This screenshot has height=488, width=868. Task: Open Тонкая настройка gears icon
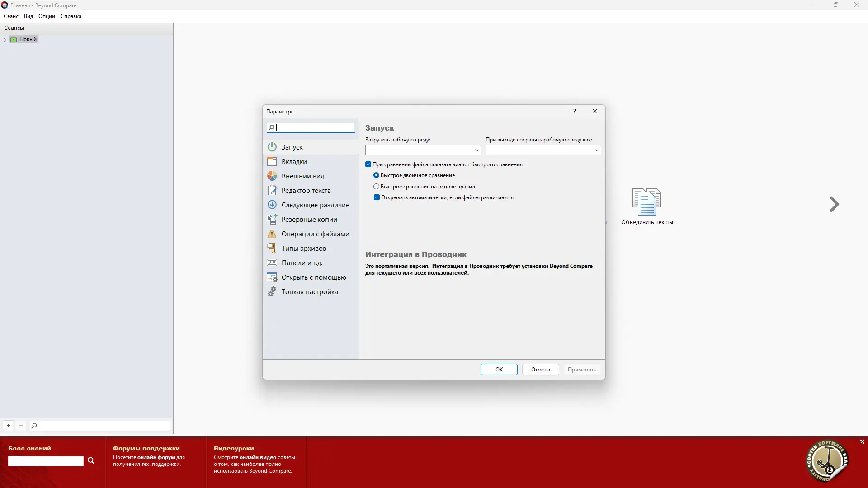tap(272, 292)
